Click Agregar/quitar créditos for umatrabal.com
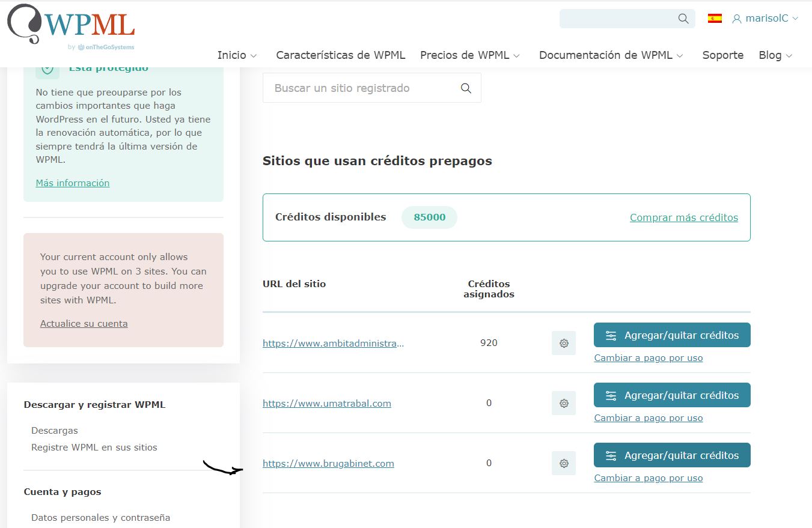The height and width of the screenshot is (528, 812). pyautogui.click(x=672, y=395)
